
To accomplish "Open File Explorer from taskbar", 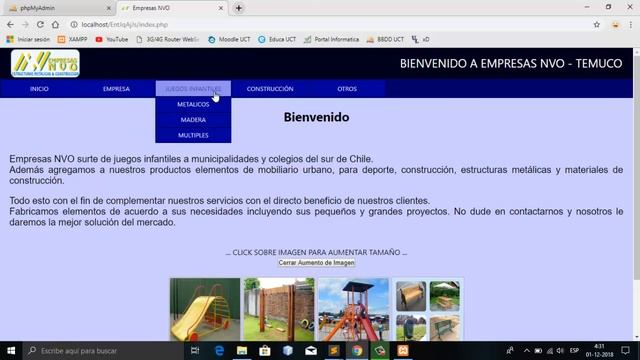I will tap(242, 351).
